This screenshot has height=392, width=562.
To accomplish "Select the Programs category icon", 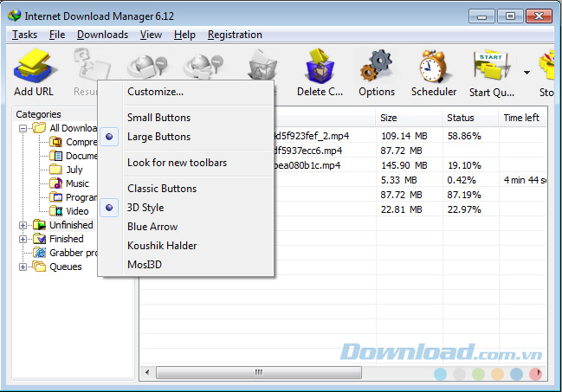I will pos(55,197).
